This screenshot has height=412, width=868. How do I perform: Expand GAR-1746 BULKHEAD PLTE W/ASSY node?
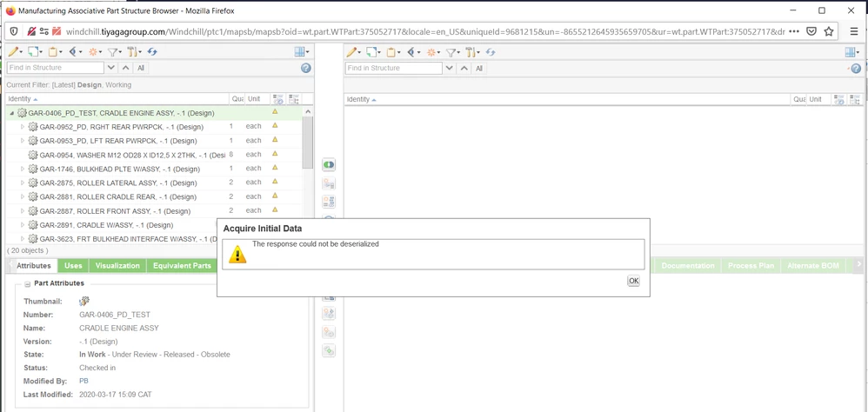click(x=23, y=169)
